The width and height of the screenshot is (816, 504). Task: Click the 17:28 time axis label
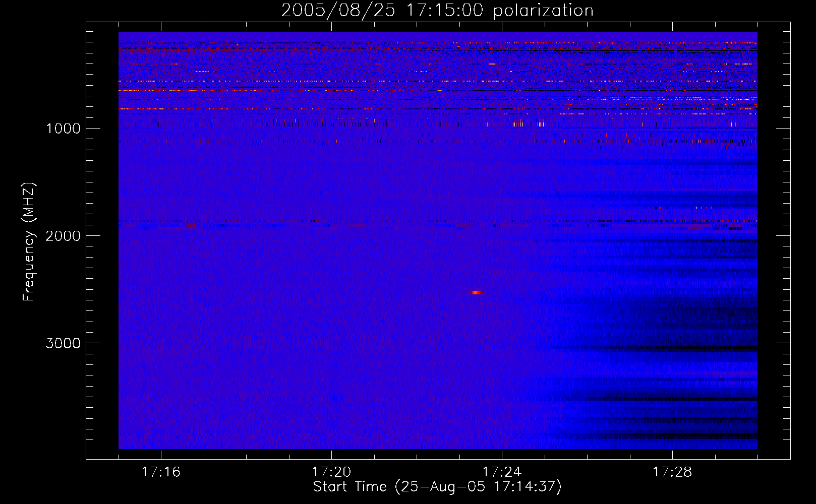672,472
